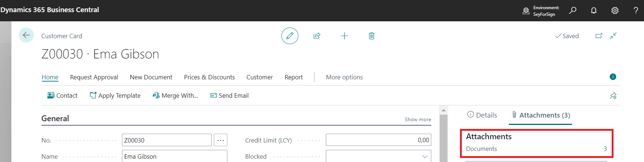The image size is (644, 162).
Task: Open search magnifier in top bar
Action: [572, 10]
